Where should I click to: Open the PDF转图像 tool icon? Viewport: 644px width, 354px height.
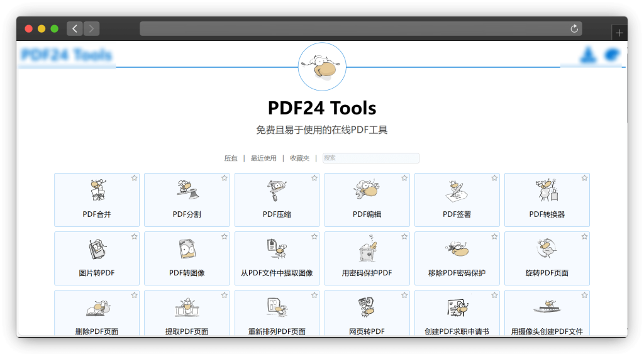point(187,249)
